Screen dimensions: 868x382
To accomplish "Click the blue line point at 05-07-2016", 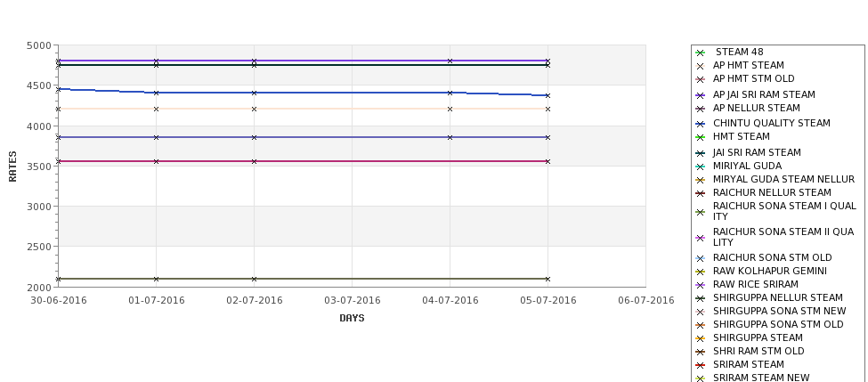I will [x=548, y=96].
